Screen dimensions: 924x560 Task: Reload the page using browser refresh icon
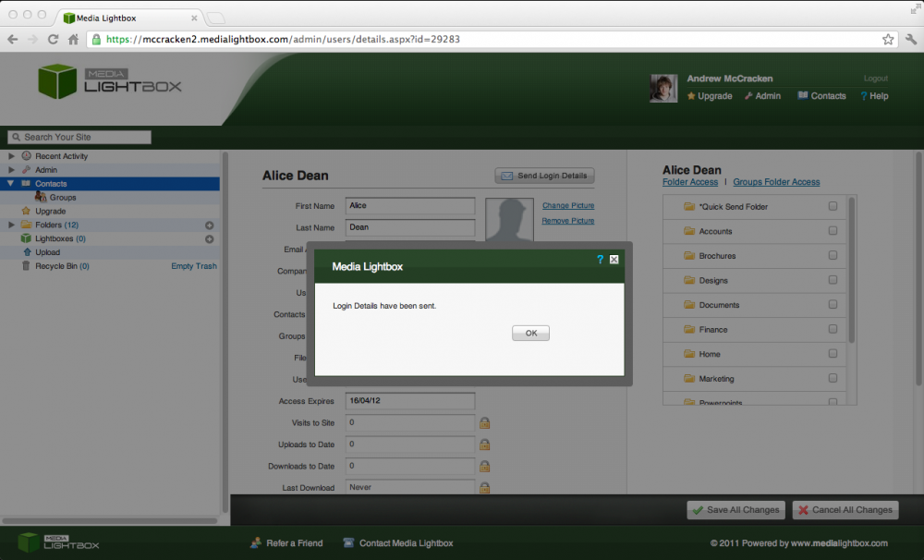(x=53, y=39)
